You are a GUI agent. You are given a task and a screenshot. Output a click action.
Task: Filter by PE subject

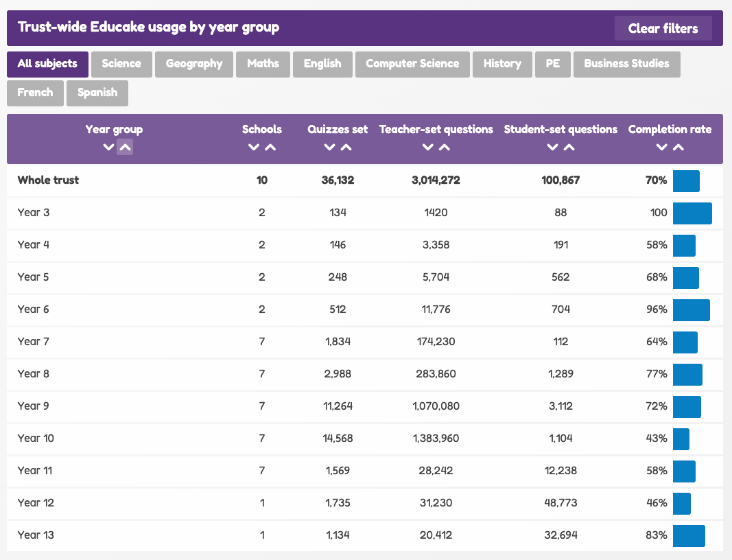point(553,64)
